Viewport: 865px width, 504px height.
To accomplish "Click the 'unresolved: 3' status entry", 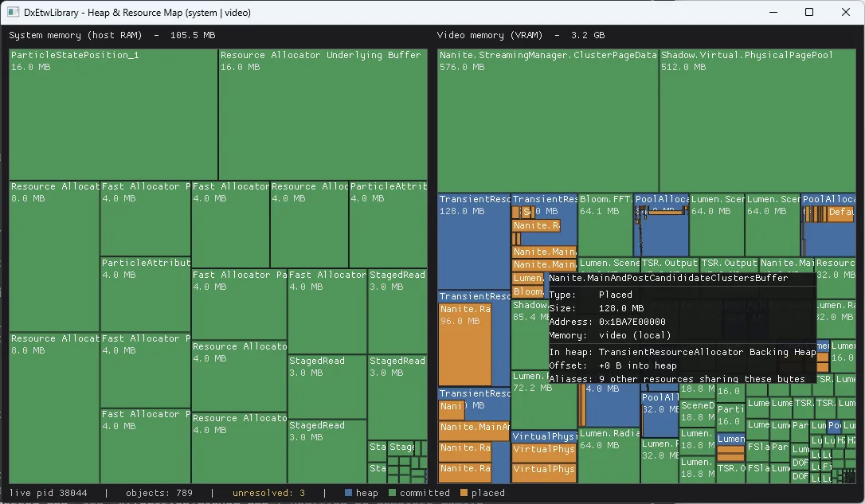I will click(x=268, y=492).
